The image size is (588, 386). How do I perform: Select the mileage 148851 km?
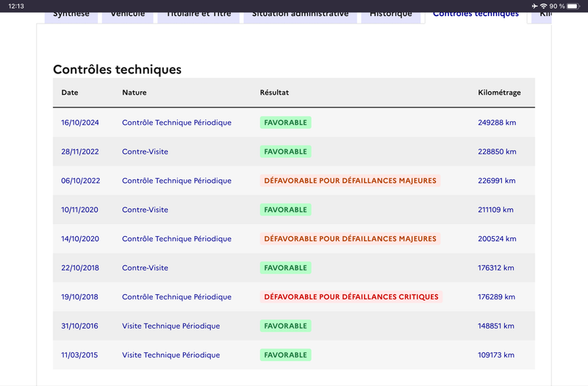click(x=495, y=326)
